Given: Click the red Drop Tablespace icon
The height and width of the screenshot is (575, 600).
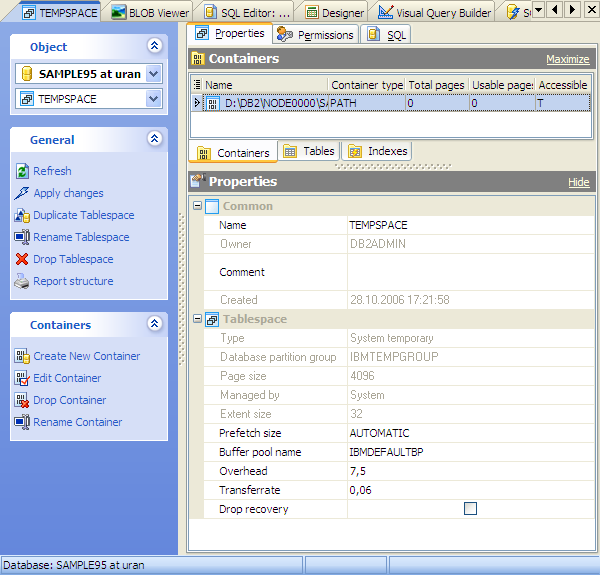Looking at the screenshot, I should pos(23,259).
